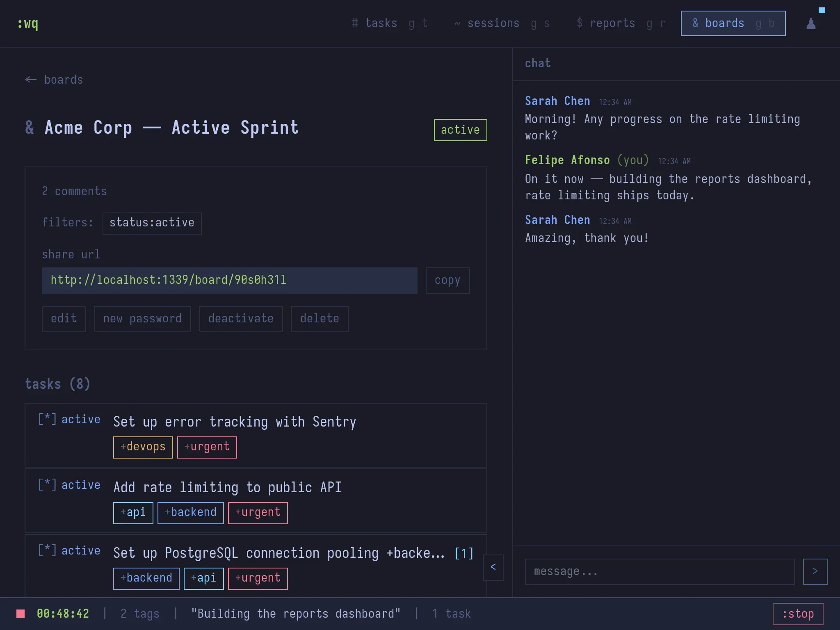Viewport: 840px width, 630px height.
Task: Open the reports nav tab
Action: [620, 23]
